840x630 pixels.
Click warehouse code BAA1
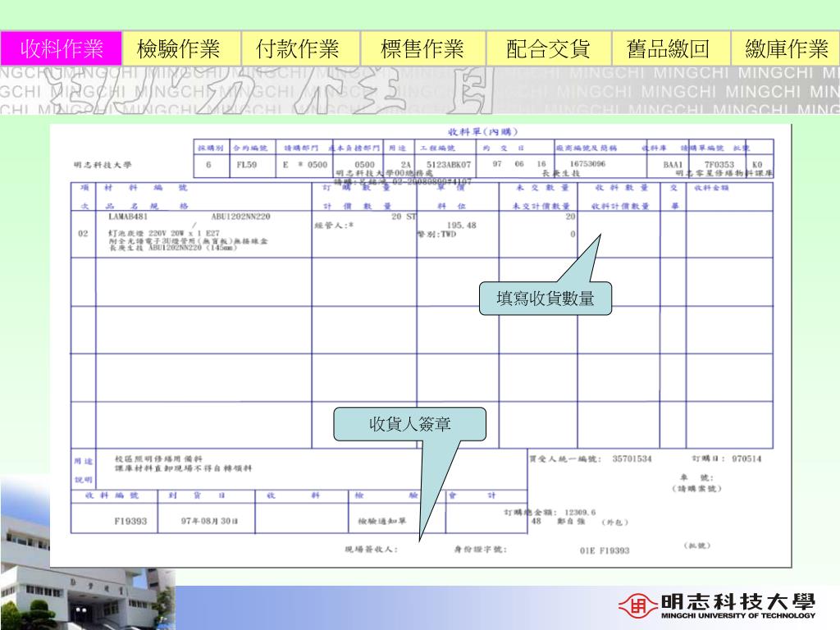point(673,164)
